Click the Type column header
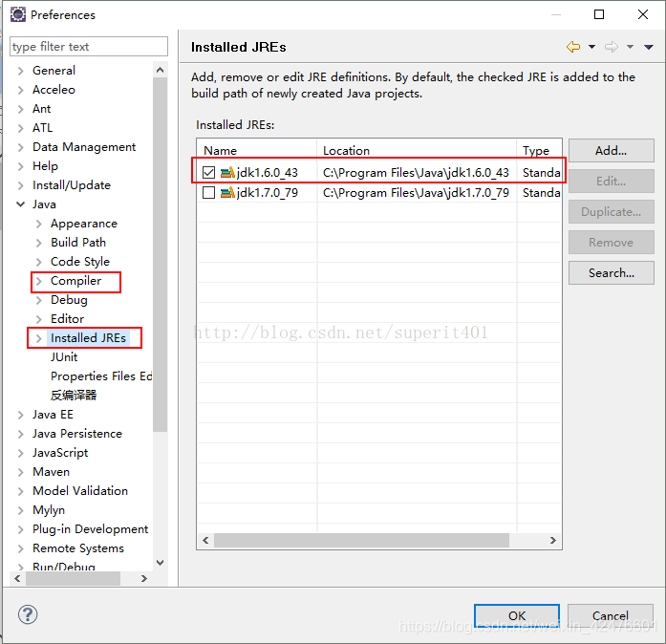 pyautogui.click(x=540, y=150)
